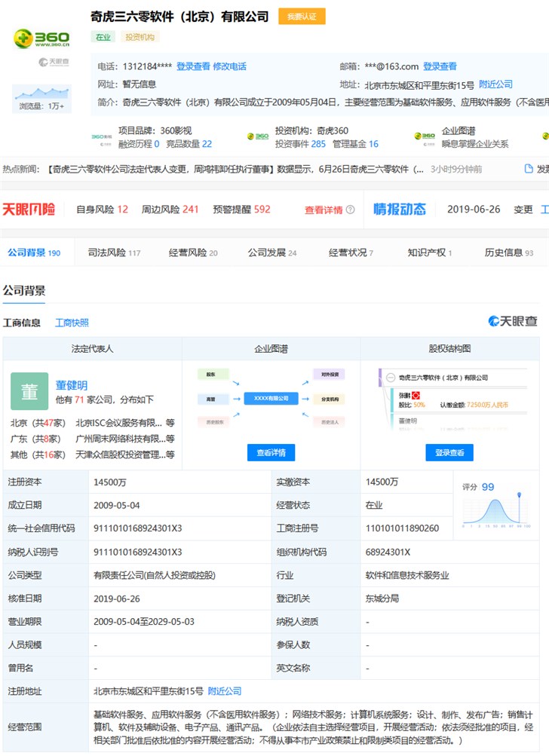
Task: Open the 司法风险 tab
Action: coord(113,253)
